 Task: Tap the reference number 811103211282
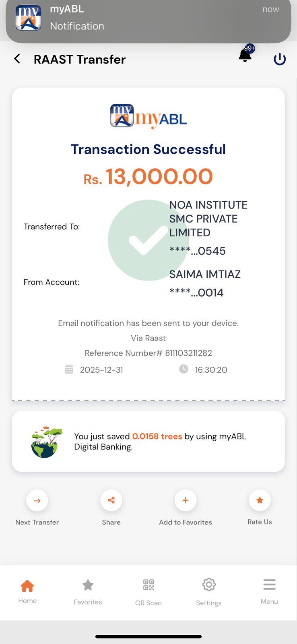point(188,353)
